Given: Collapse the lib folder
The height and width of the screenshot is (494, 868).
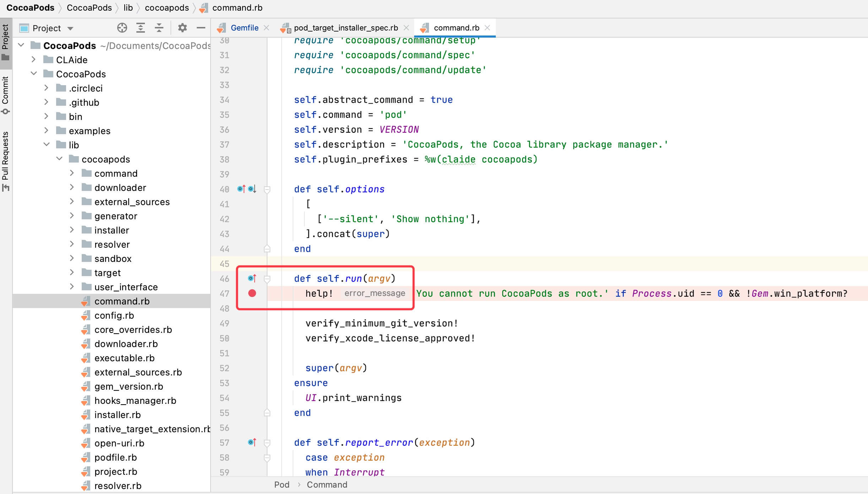Looking at the screenshot, I should [x=47, y=144].
